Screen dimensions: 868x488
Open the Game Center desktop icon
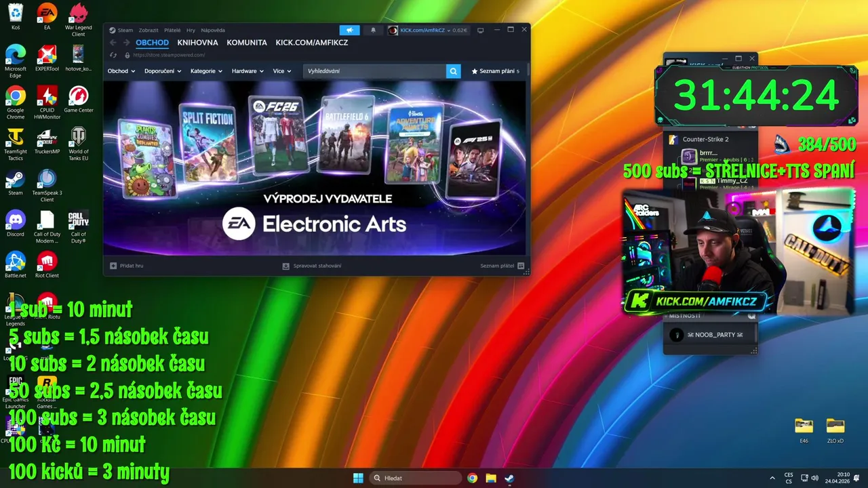coord(79,100)
